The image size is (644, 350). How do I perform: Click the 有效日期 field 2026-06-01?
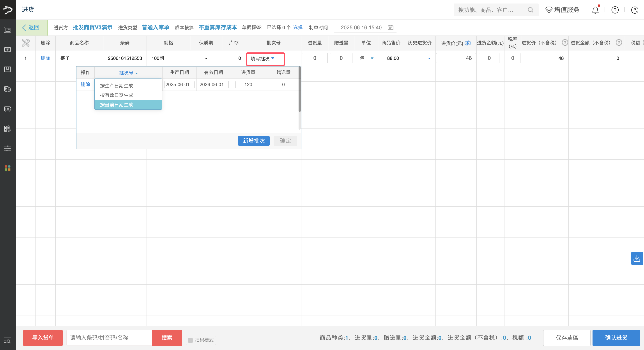pyautogui.click(x=213, y=85)
